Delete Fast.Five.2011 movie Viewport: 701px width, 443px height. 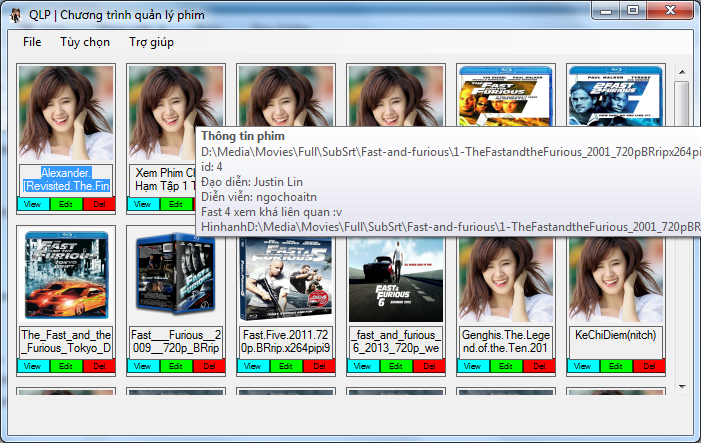click(x=319, y=366)
